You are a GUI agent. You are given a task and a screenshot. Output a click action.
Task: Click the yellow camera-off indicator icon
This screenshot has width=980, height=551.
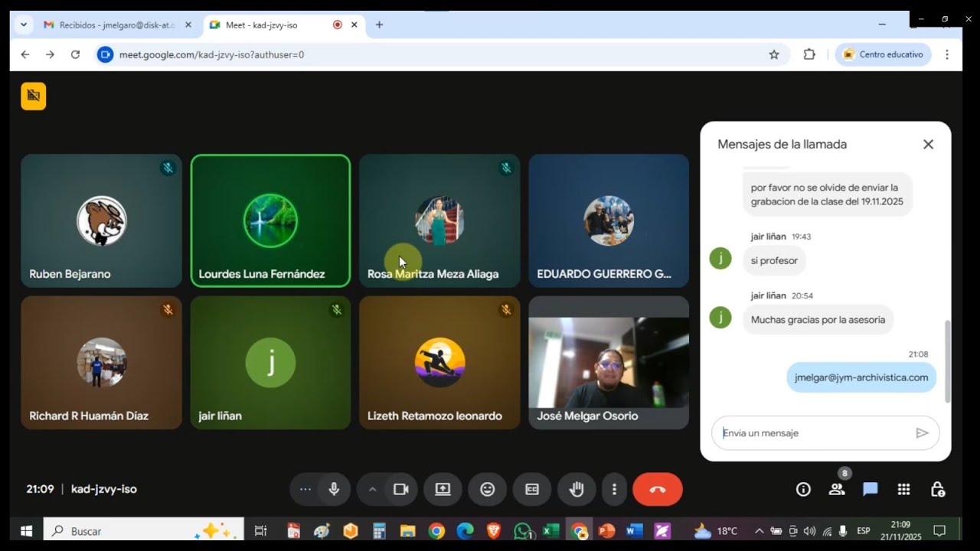34,96
